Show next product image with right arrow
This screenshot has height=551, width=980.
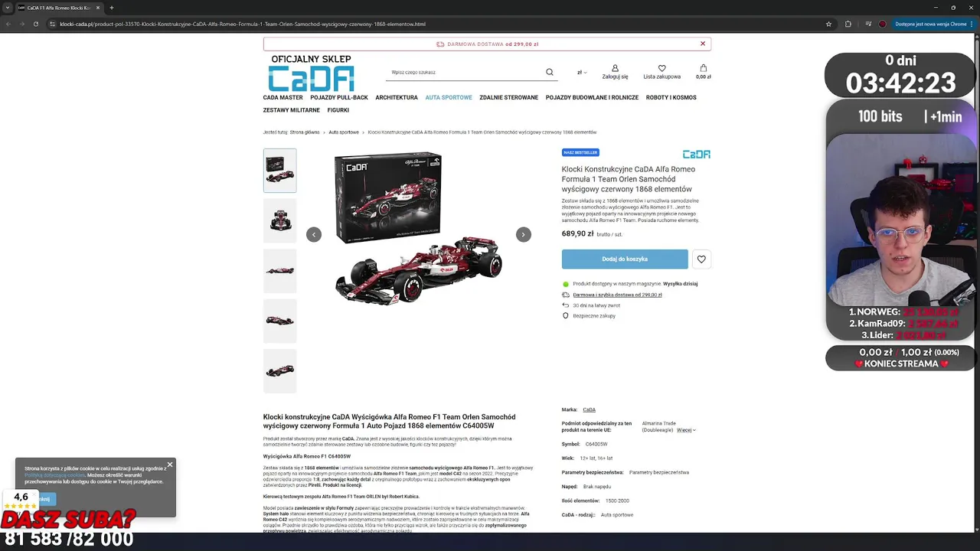coord(523,234)
